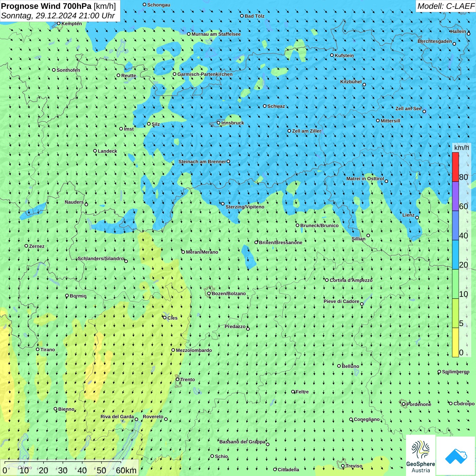This screenshot has width=476, height=476.
Task: Click the Bruneck/Brunico label
Action: click(x=319, y=225)
